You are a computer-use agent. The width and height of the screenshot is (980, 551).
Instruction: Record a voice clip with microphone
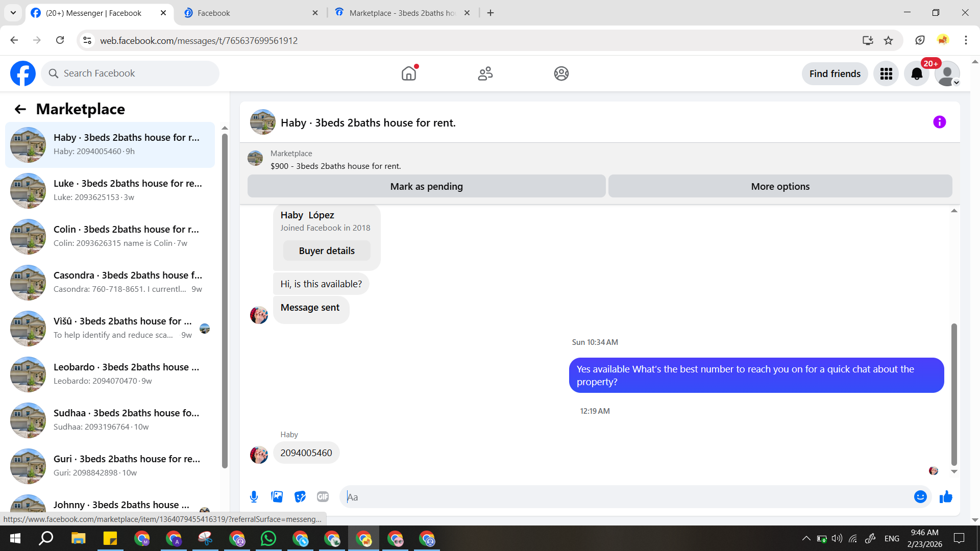(254, 497)
